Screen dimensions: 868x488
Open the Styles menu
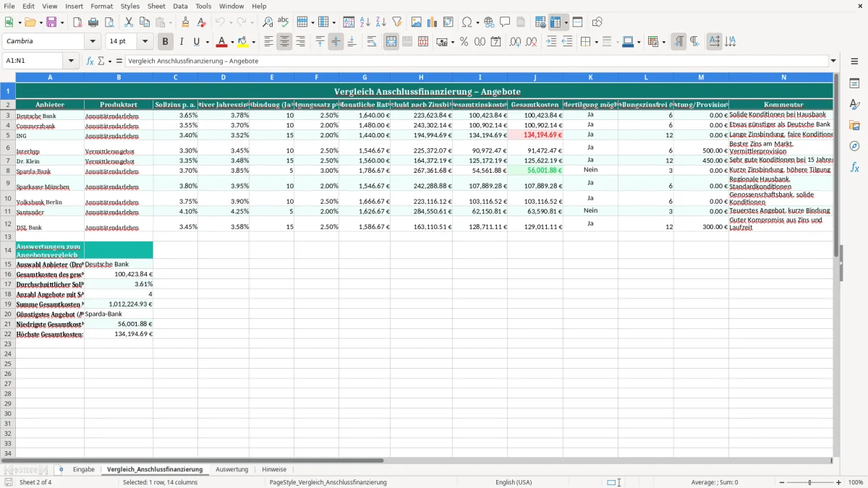(x=130, y=6)
